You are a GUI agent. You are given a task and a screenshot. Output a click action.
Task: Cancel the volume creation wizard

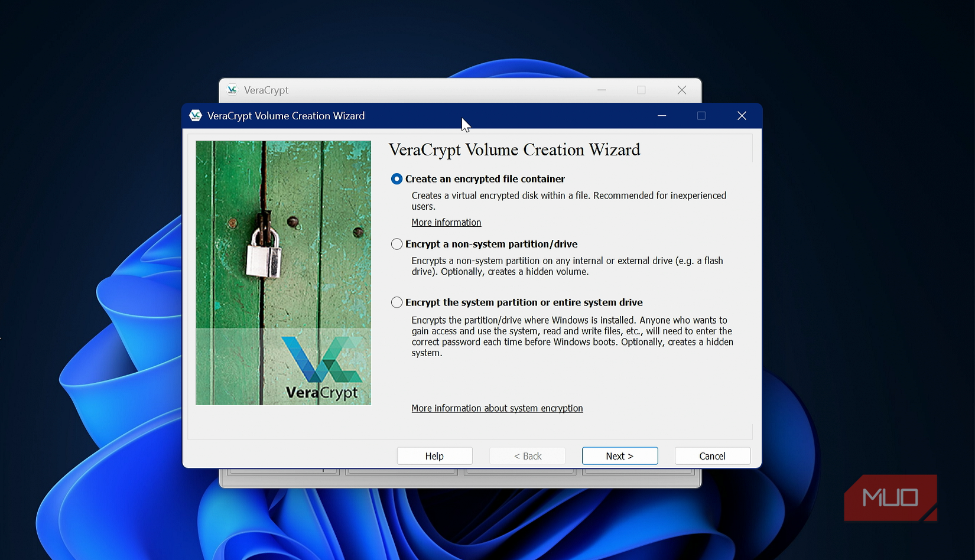point(712,455)
